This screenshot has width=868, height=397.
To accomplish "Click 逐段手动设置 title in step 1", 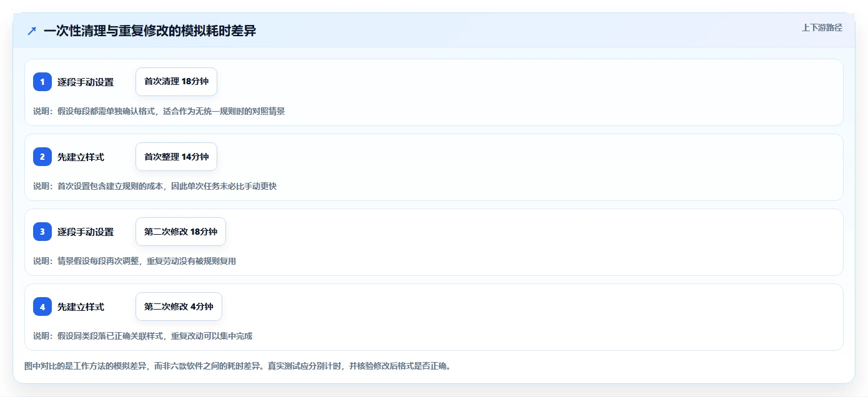I will [86, 82].
